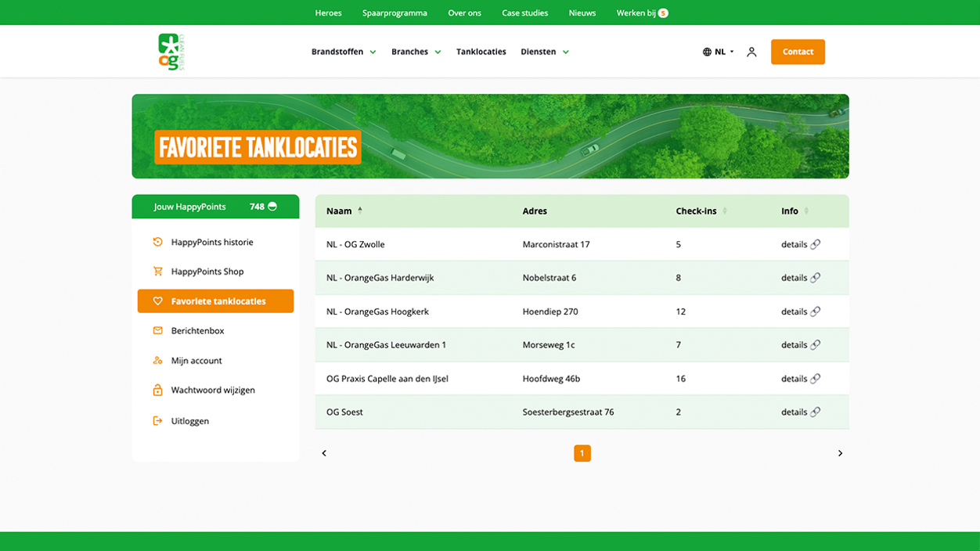Viewport: 980px width, 551px height.
Task: Select page 1 in pagination
Action: click(582, 453)
